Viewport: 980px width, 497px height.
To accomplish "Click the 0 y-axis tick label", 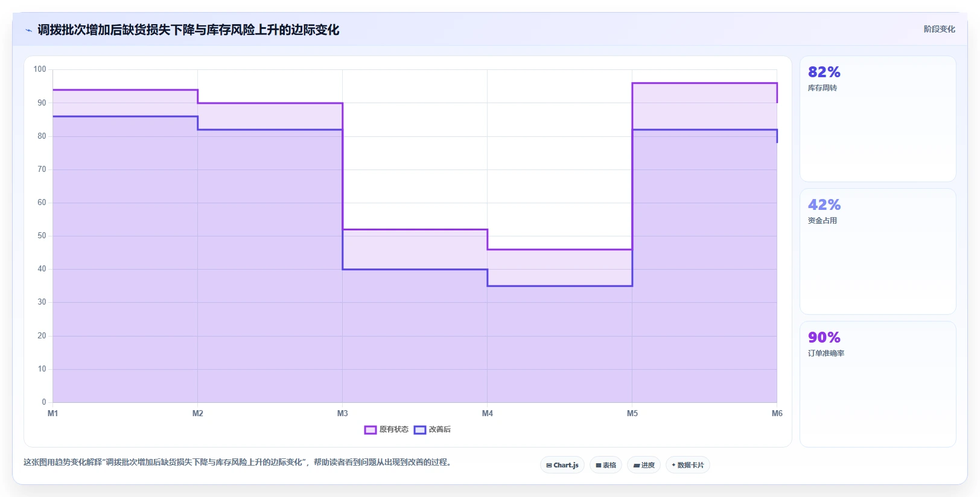I will click(x=44, y=402).
